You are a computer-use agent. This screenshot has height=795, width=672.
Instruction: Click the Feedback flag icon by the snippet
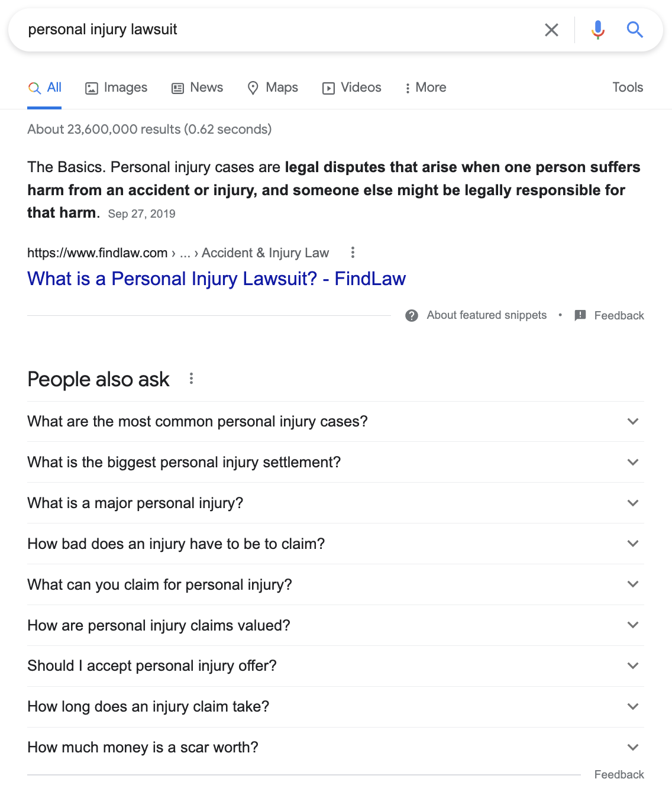(580, 315)
